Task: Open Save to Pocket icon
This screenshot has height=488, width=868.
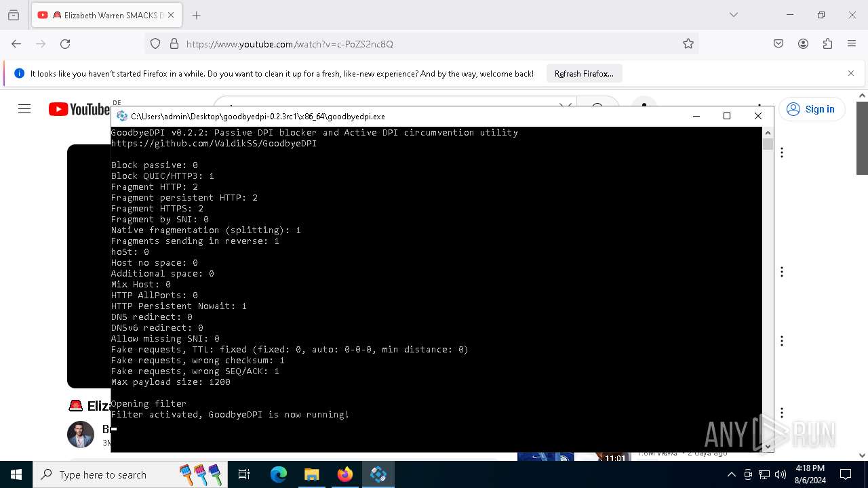Action: [778, 43]
